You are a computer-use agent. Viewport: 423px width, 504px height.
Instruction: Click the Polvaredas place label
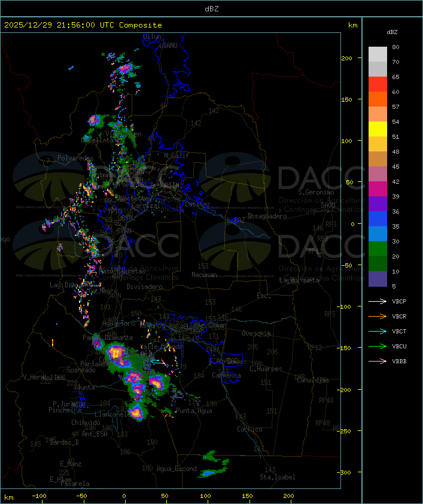75,158
